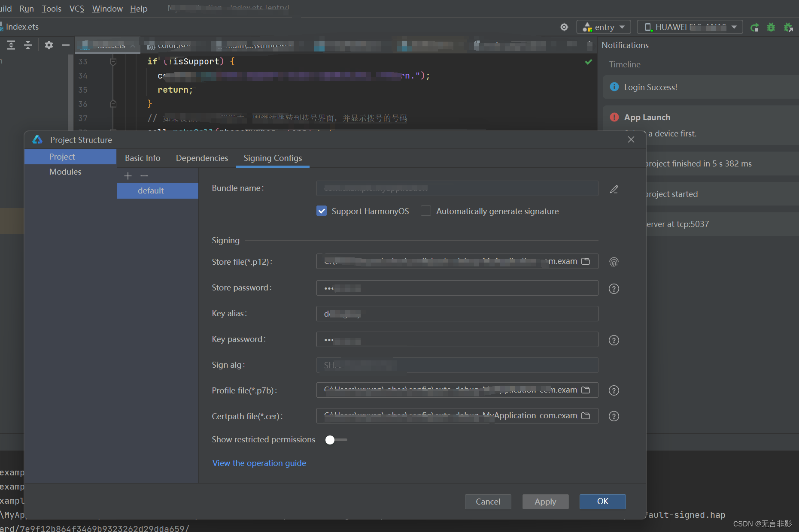The height and width of the screenshot is (532, 799).
Task: Switch to Dependencies tab
Action: point(202,158)
